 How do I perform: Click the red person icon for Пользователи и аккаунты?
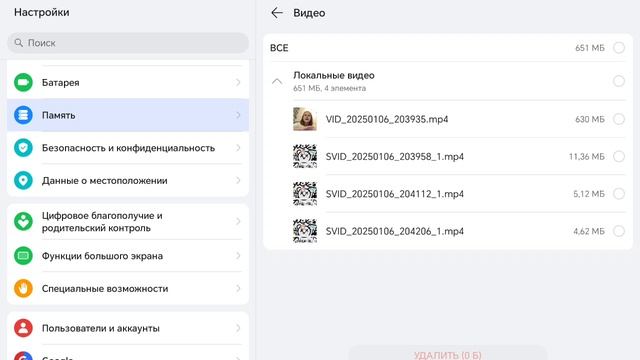pyautogui.click(x=23, y=328)
